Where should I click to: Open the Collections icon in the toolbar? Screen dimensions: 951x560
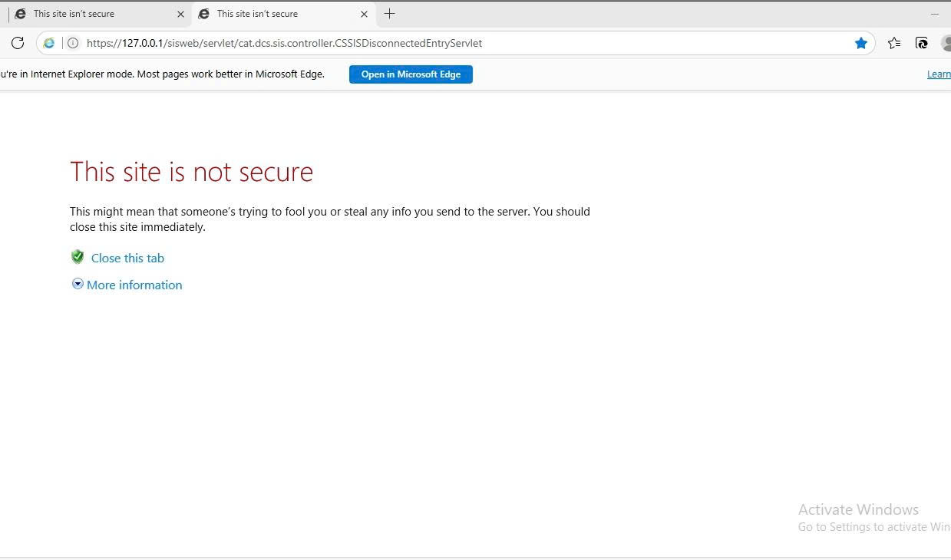(922, 43)
